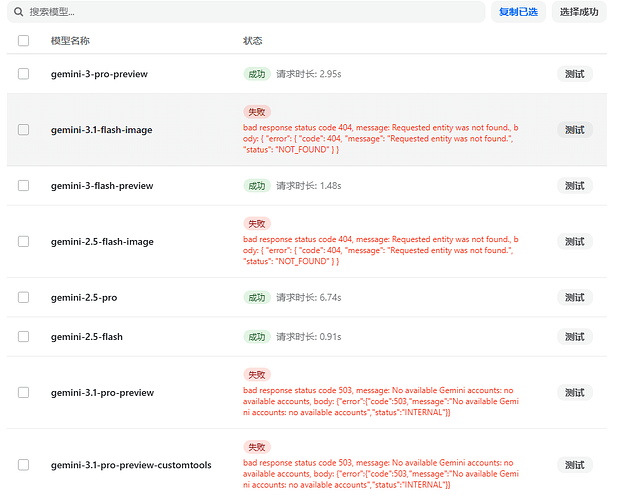Select the gemini-2.5-flash model name

point(87,337)
